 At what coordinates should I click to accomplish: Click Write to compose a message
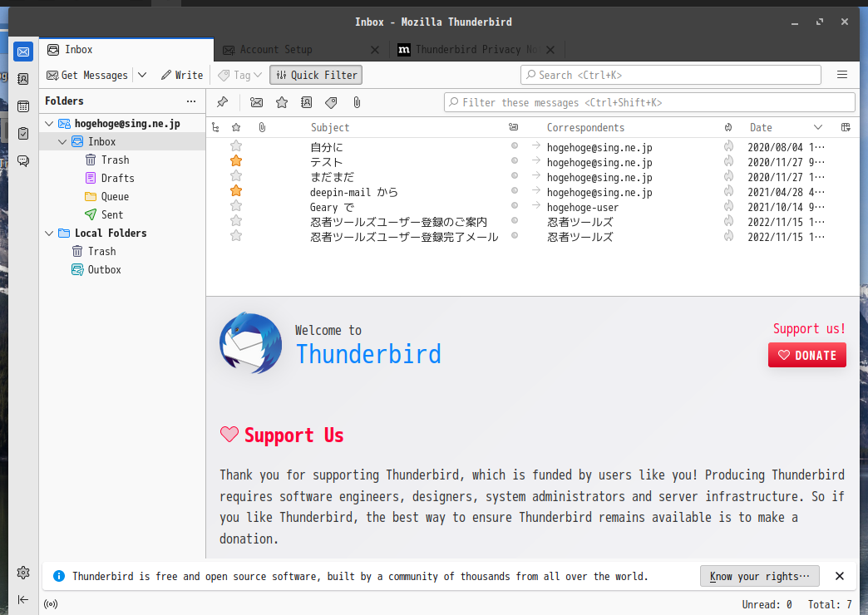pos(181,75)
